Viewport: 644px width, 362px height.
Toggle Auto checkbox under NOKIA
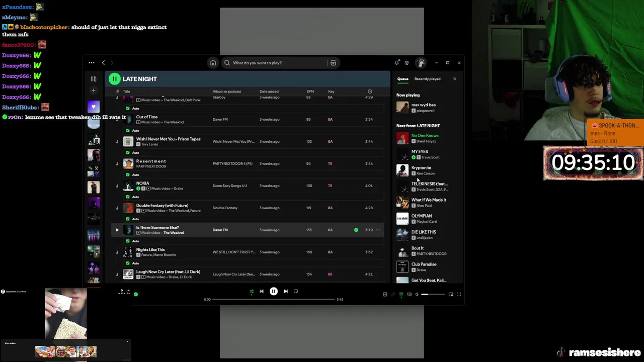[x=127, y=197]
